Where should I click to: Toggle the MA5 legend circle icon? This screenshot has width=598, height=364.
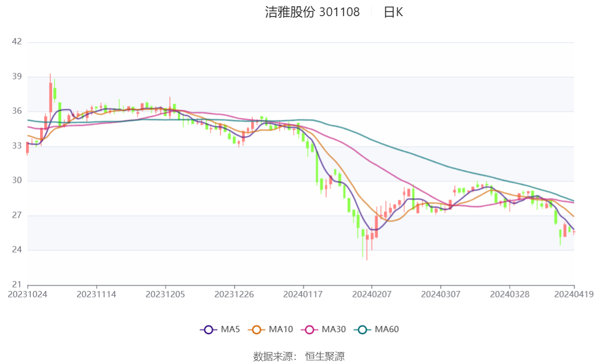coord(208,330)
